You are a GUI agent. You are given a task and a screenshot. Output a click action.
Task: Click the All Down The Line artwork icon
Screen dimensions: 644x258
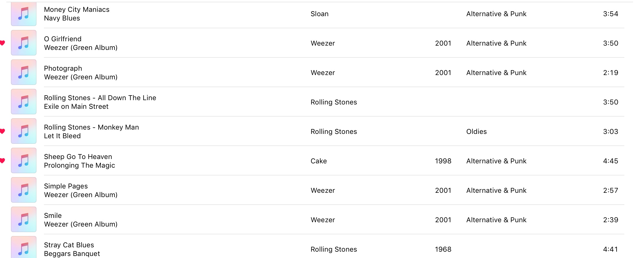[x=24, y=102]
